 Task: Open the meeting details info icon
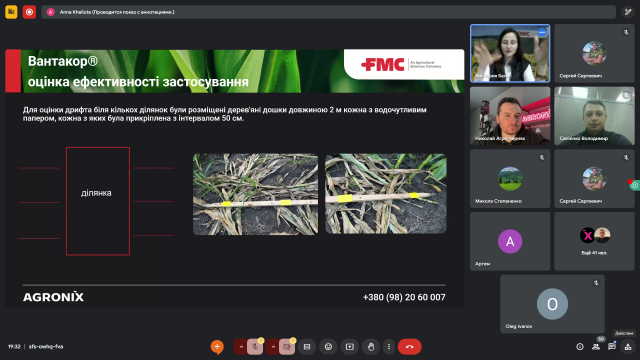pyautogui.click(x=580, y=347)
